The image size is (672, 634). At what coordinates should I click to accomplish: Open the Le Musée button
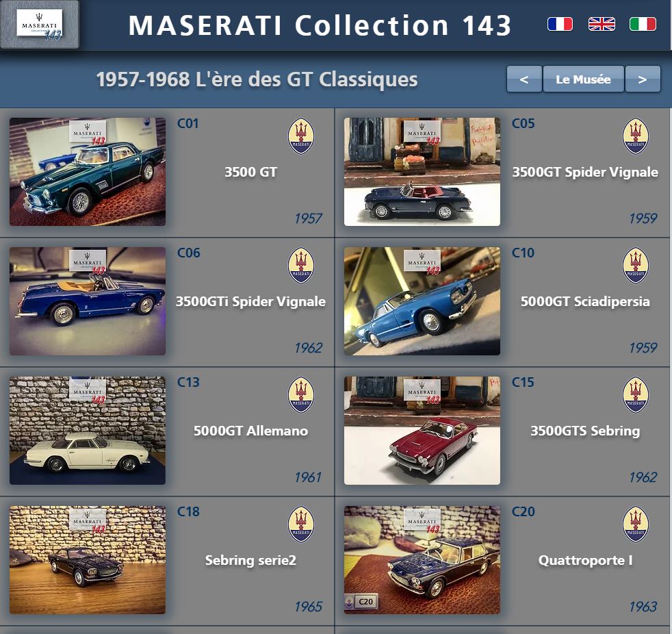click(x=583, y=79)
